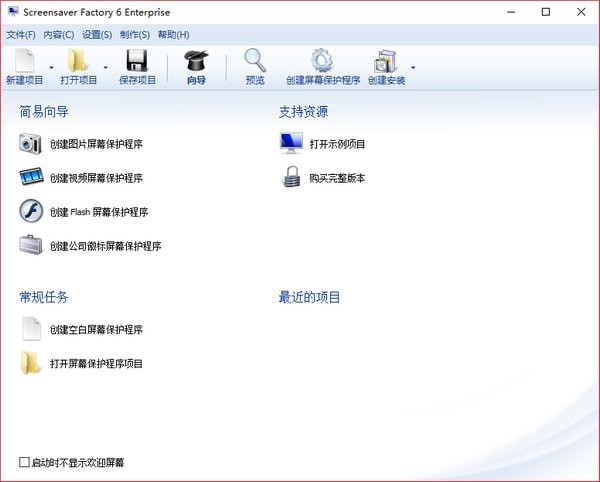Click the 创建安装 installer icon
This screenshot has width=600, height=482.
click(x=385, y=61)
